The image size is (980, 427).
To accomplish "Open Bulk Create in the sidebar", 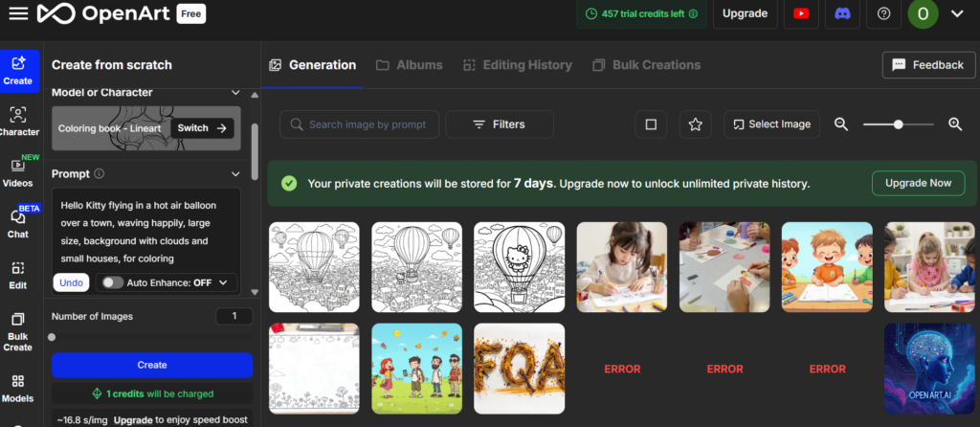I will (x=17, y=332).
